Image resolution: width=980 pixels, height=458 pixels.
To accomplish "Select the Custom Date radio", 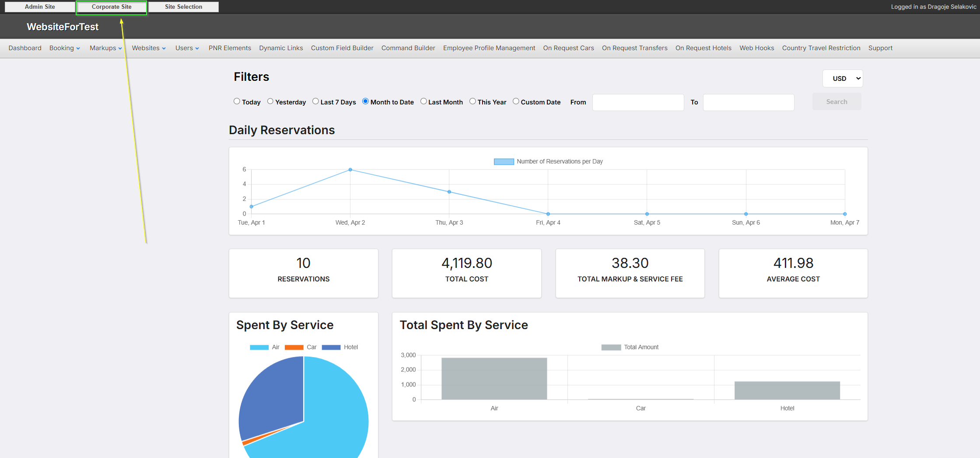I will (x=516, y=101).
